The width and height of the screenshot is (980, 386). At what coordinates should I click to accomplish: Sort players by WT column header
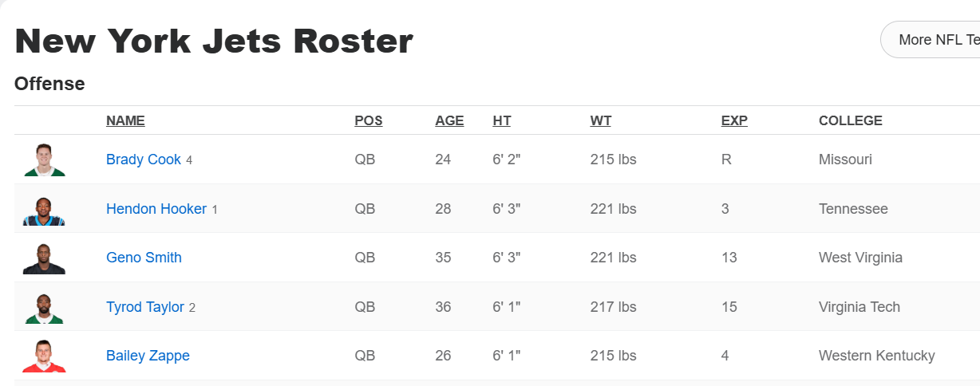(x=601, y=121)
